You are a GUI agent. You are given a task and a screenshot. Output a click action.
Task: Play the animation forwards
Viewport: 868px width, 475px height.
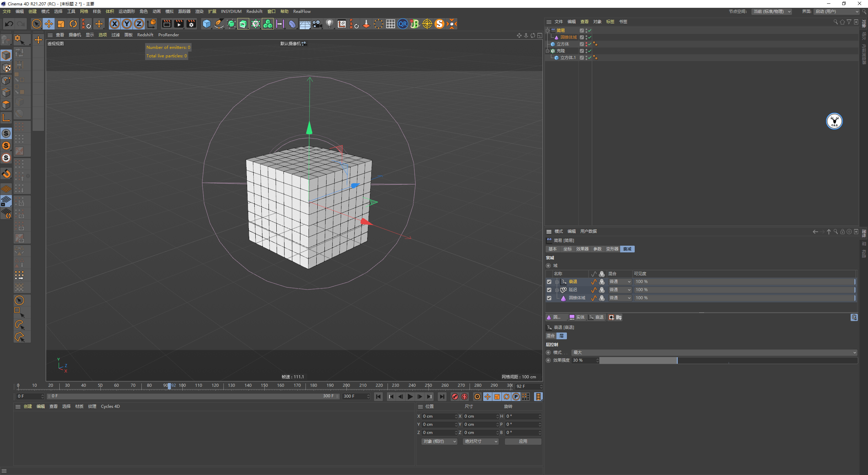[410, 397]
